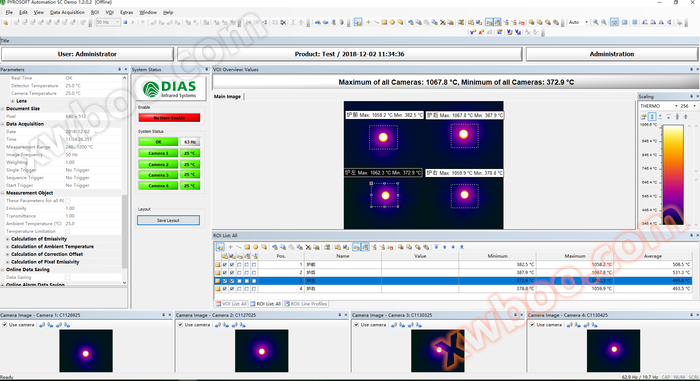
Task: Select the rectangle ROI tool in top toolbar
Action: (384, 22)
